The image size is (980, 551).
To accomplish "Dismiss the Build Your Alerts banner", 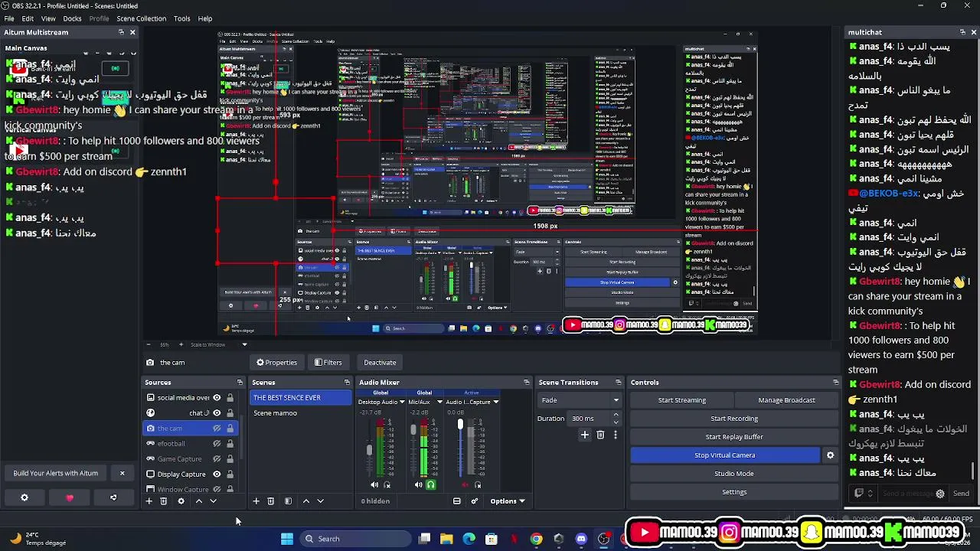I will point(122,473).
